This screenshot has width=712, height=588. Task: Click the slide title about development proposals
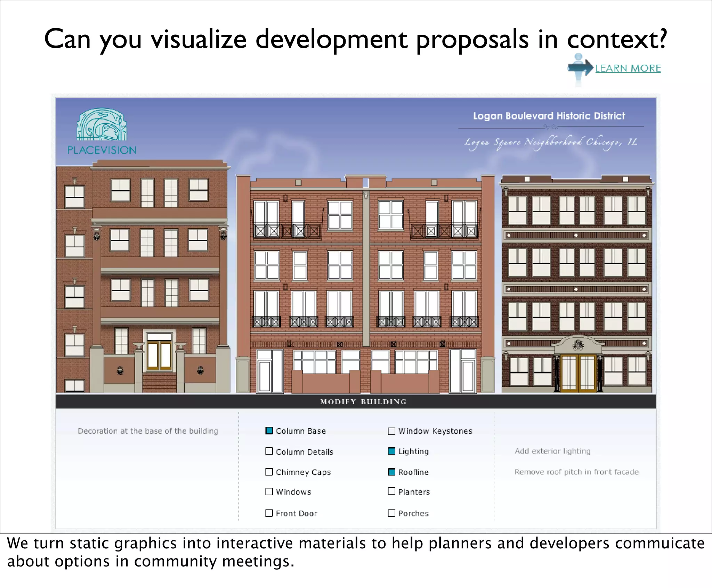pyautogui.click(x=355, y=39)
